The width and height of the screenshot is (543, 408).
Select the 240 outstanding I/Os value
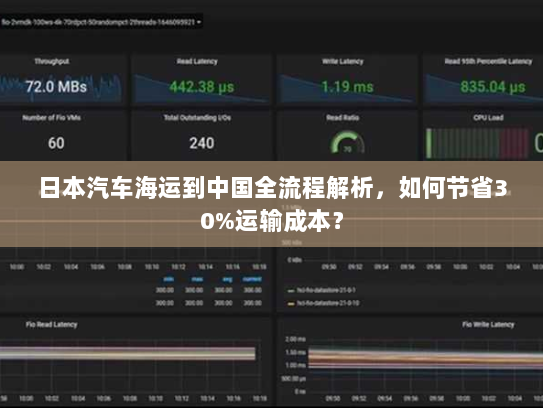point(202,143)
